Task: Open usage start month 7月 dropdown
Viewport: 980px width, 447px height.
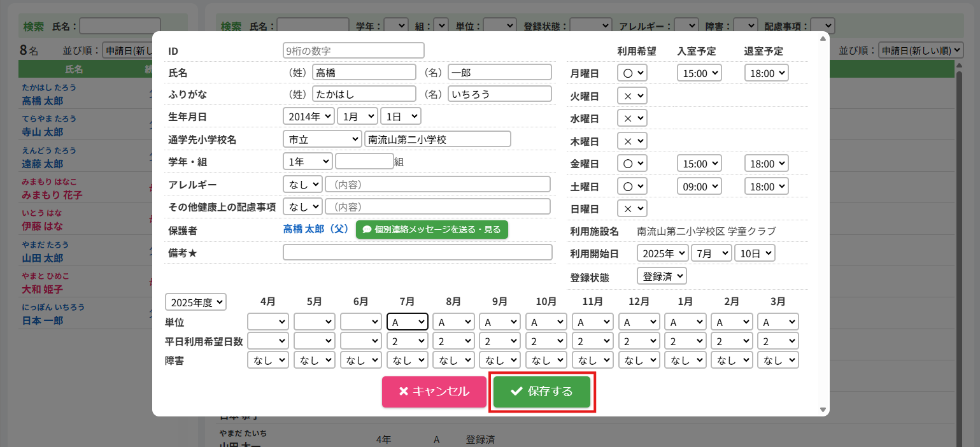Action: click(x=711, y=253)
